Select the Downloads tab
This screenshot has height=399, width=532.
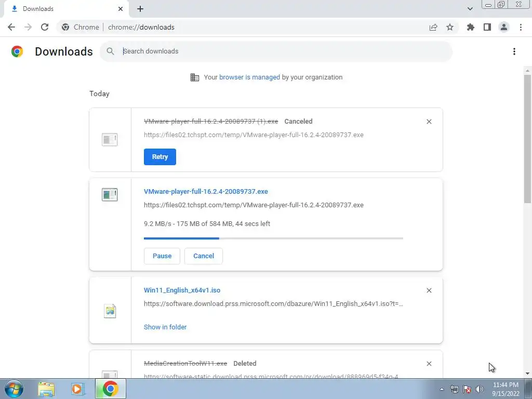[66, 9]
